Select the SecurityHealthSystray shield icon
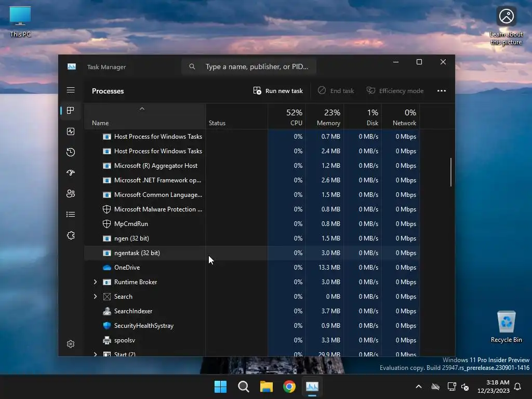Screen dimensions: 532x399 tap(107, 325)
